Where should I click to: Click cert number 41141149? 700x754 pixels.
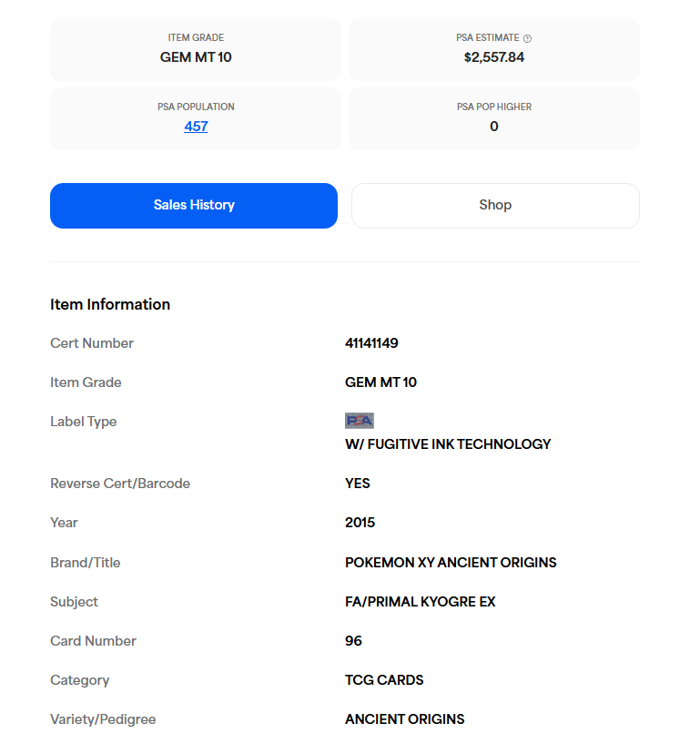click(x=371, y=343)
